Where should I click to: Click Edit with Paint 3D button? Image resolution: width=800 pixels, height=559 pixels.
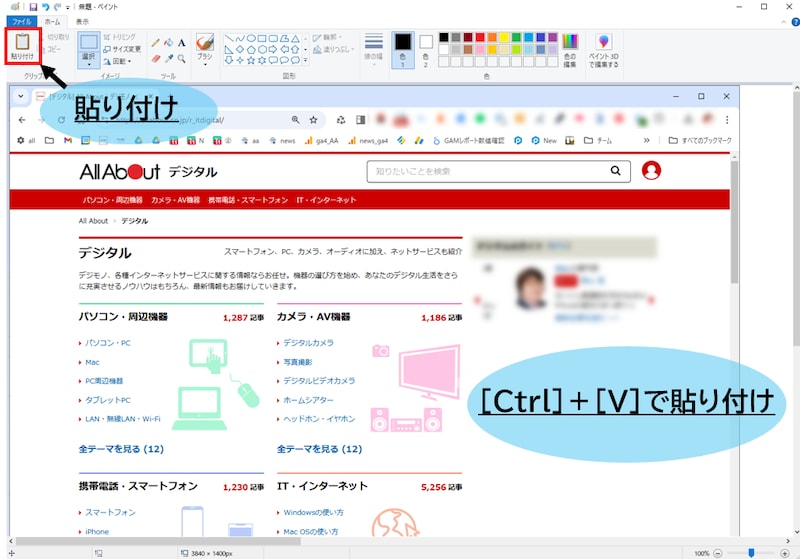[604, 50]
